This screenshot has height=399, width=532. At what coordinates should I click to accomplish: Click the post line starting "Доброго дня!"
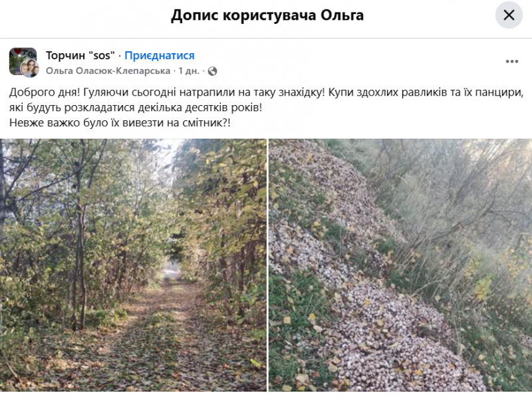click(x=266, y=93)
